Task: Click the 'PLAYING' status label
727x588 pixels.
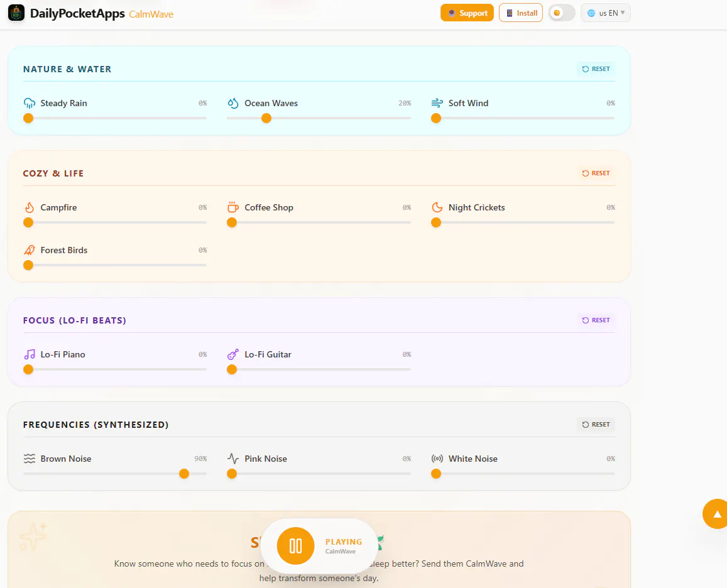Action: click(344, 542)
